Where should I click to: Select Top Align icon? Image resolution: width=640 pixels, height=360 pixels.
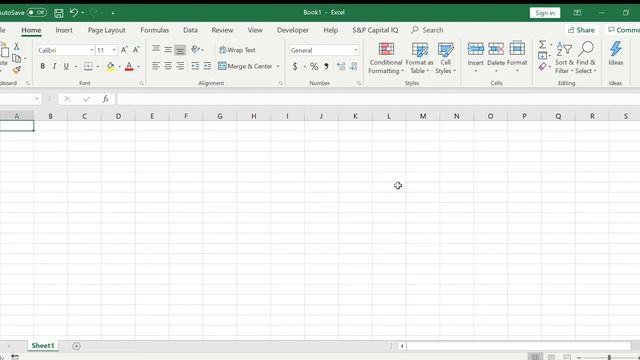[156, 49]
